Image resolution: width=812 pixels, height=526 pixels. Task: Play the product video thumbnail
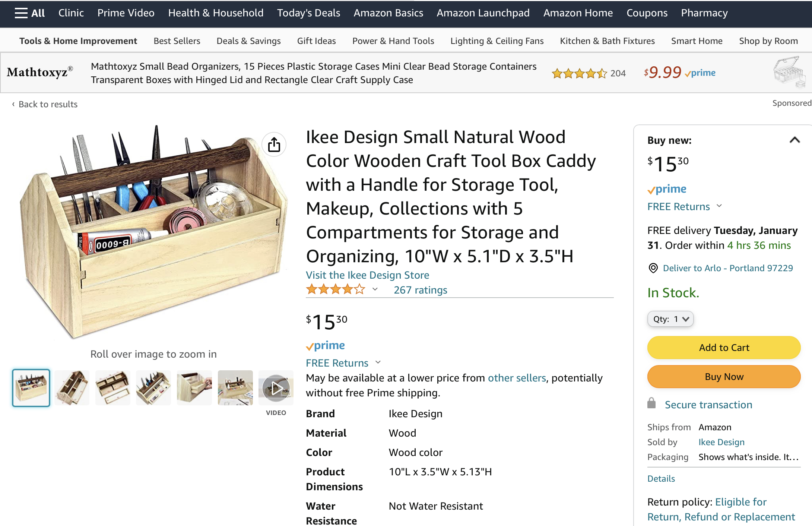(x=276, y=388)
